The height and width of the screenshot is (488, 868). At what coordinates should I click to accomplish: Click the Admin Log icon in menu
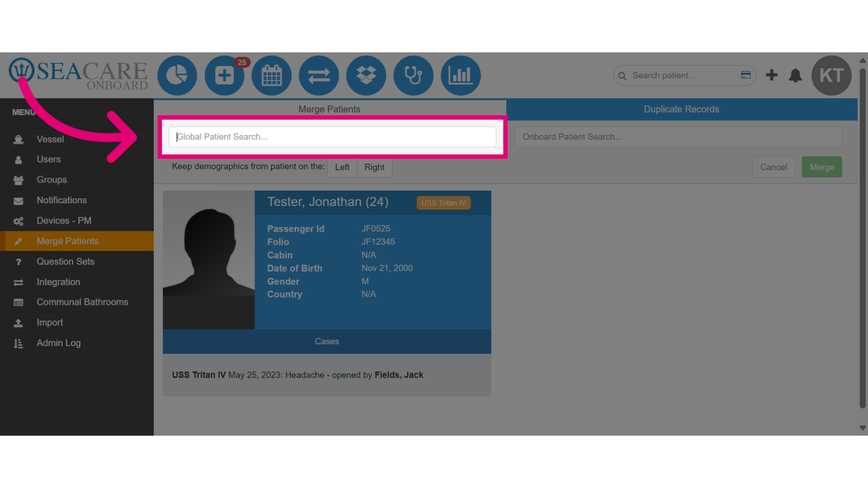tap(19, 343)
